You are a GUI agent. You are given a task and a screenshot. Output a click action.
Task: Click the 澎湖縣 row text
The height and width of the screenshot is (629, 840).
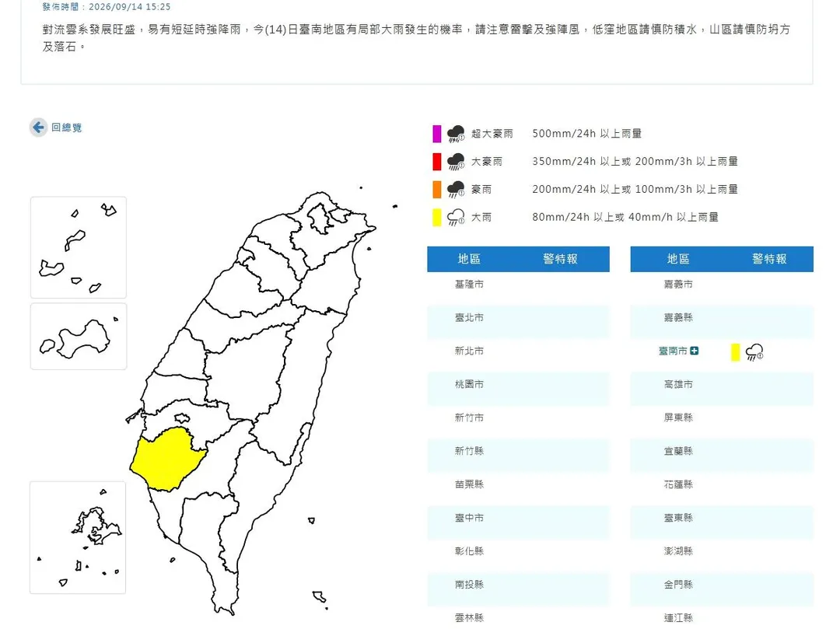pyautogui.click(x=678, y=550)
